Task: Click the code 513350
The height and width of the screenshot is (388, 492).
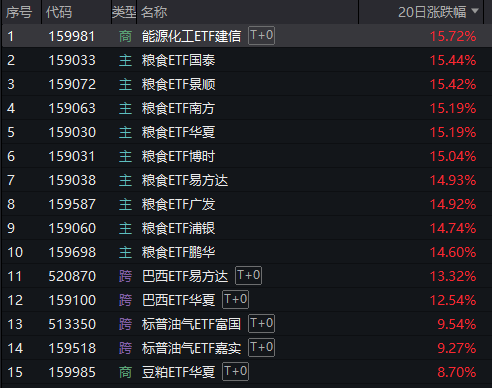Action: tap(72, 324)
